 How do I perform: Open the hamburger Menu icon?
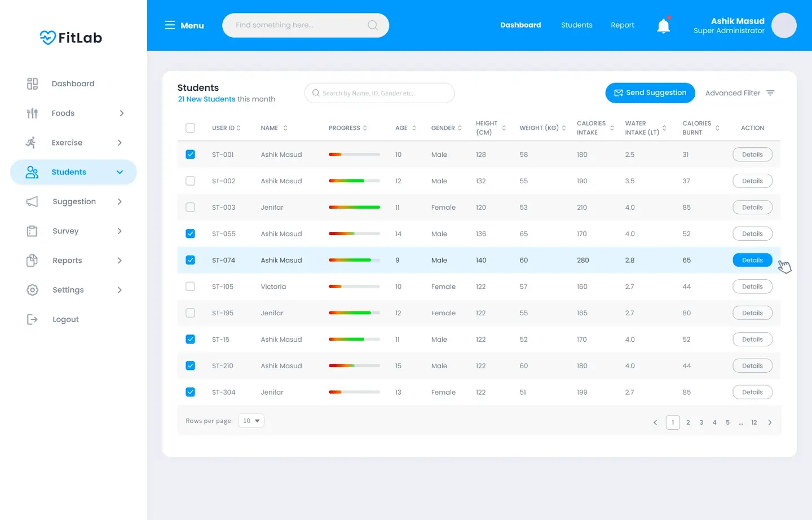click(170, 25)
